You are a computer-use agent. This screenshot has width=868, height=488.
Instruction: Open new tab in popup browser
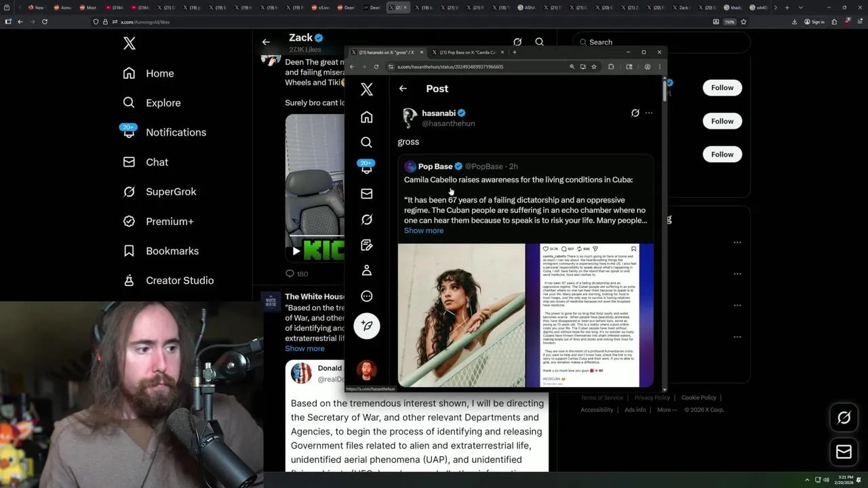click(514, 52)
